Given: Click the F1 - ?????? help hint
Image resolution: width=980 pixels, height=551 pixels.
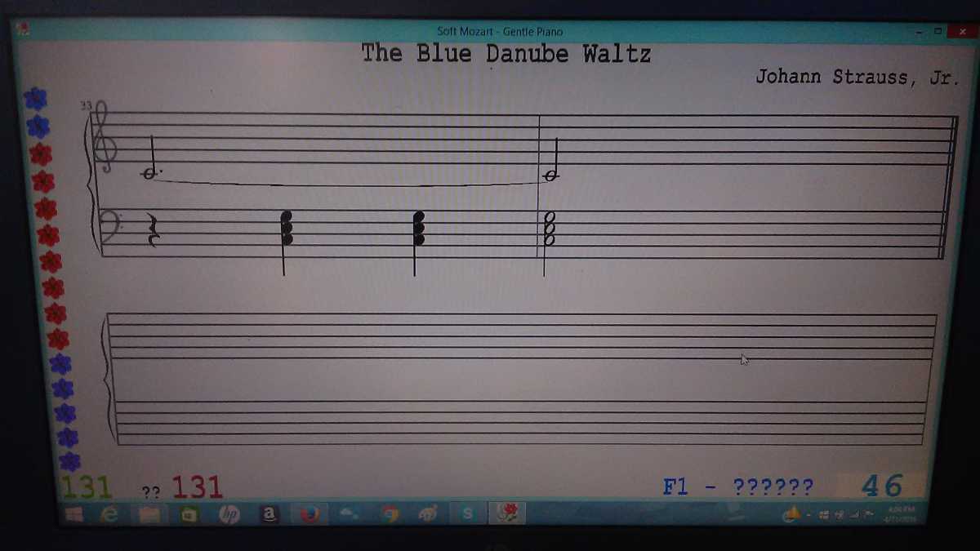Looking at the screenshot, I should [x=738, y=487].
